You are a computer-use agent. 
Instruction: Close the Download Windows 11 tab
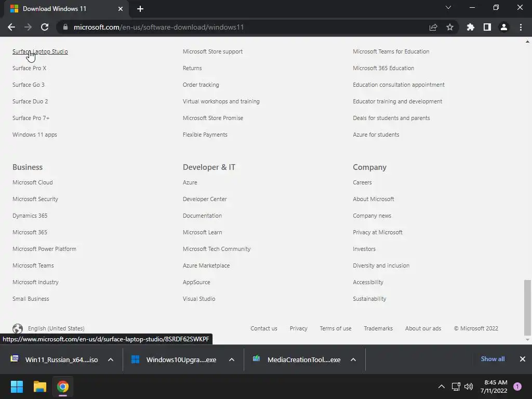(121, 9)
